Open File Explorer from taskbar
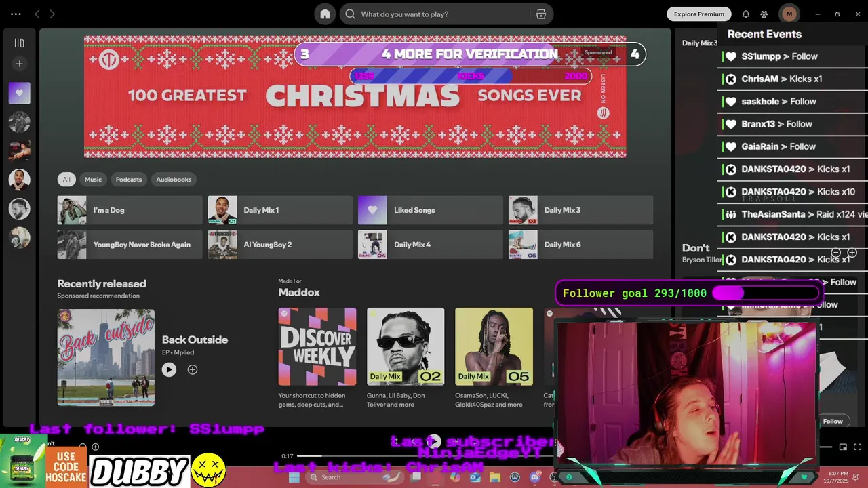This screenshot has width=868, height=488. pos(495,477)
